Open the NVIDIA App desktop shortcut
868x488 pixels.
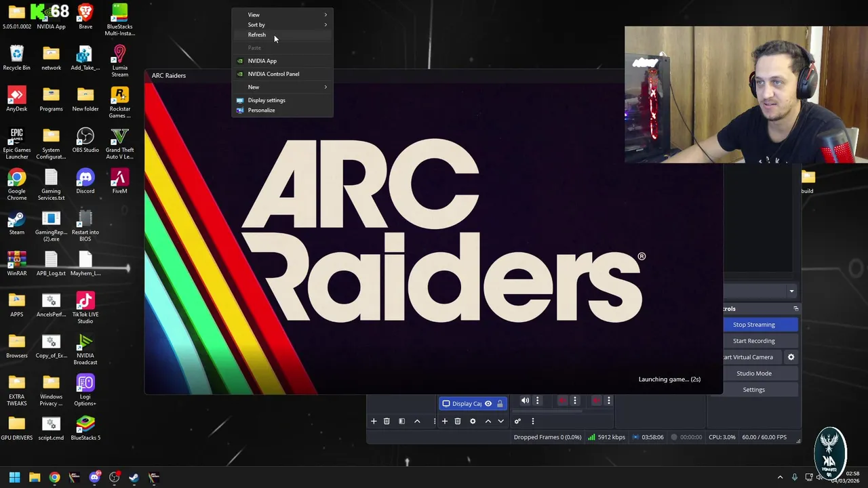pyautogui.click(x=51, y=17)
